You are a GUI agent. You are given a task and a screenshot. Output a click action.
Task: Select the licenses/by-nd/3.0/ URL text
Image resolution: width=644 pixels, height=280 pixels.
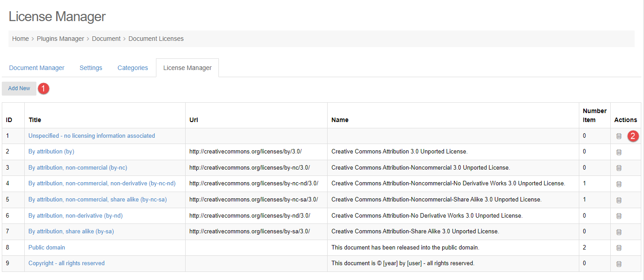(x=249, y=215)
